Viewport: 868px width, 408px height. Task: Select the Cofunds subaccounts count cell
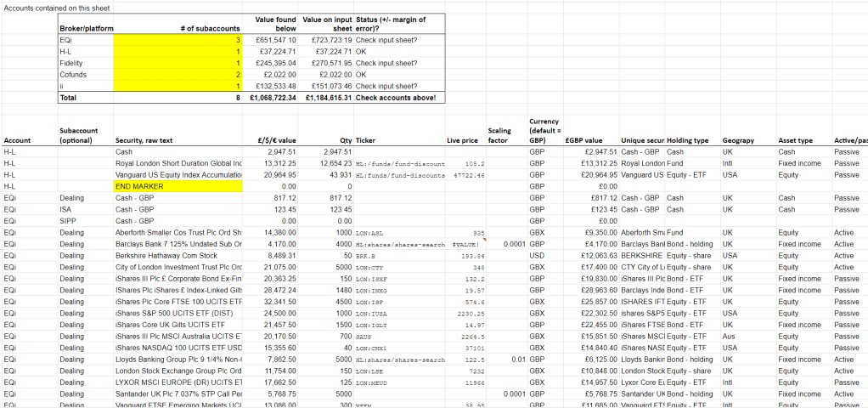pyautogui.click(x=178, y=74)
